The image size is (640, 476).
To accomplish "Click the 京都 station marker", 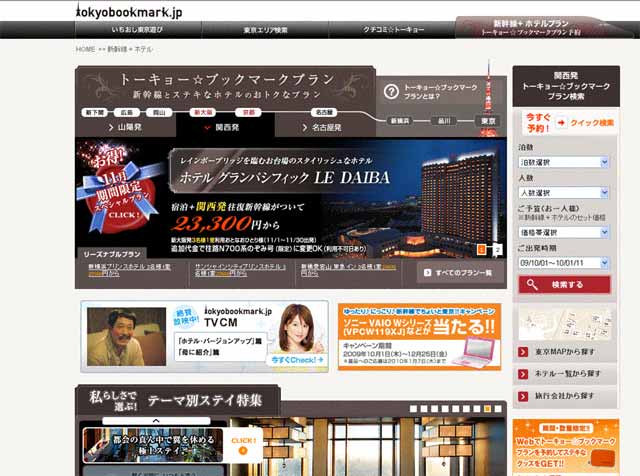I will click(248, 112).
